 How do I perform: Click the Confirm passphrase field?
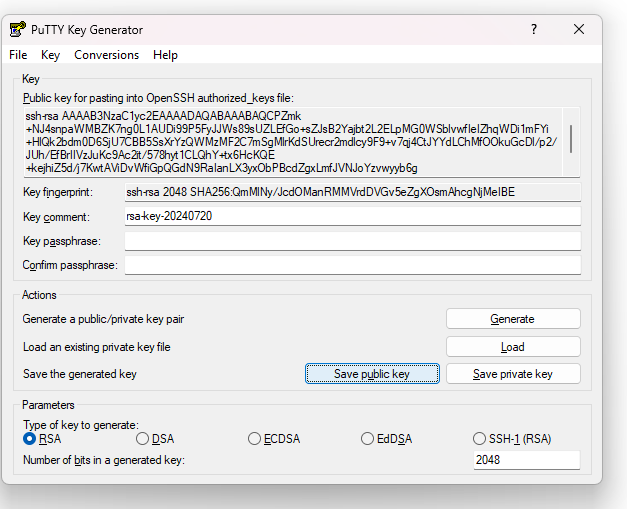point(353,265)
